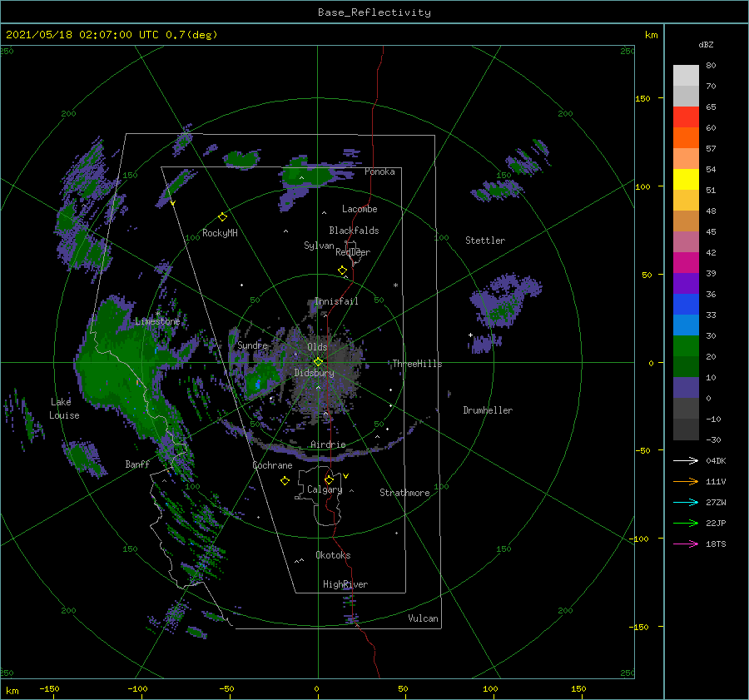Click the Drumheller city label
The image size is (749, 700).
[488, 410]
